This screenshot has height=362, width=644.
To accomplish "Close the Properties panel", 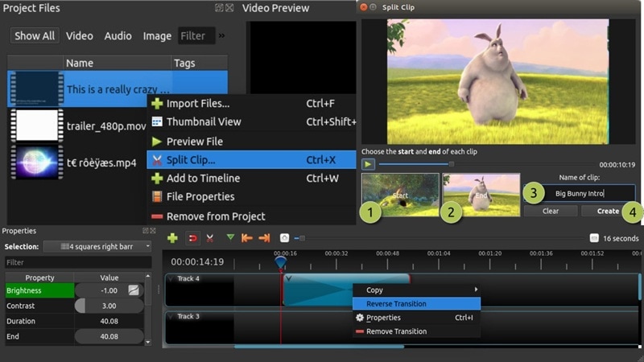I will [x=153, y=231].
